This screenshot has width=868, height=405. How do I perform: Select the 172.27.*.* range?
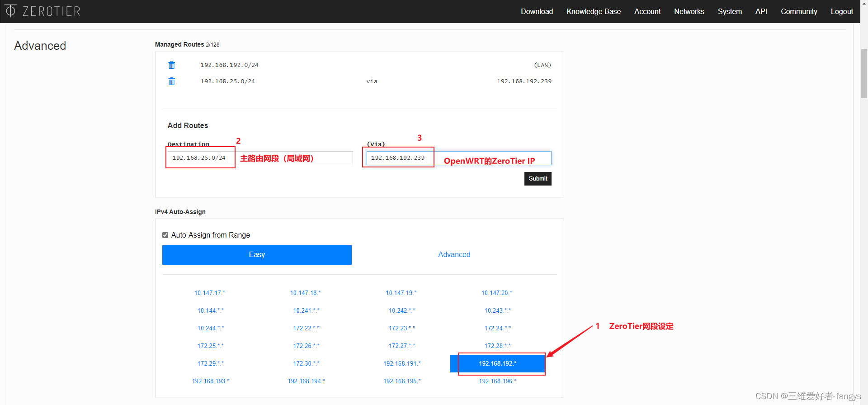(x=402, y=346)
